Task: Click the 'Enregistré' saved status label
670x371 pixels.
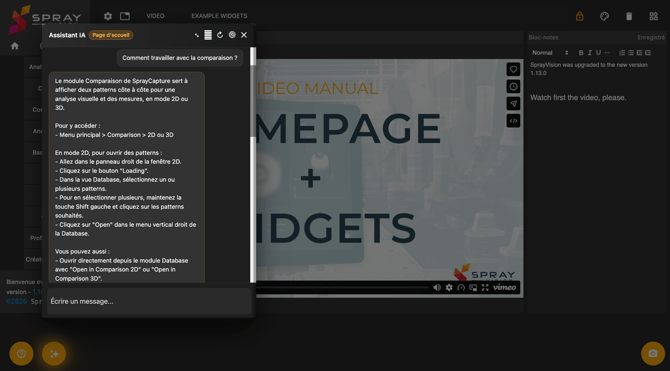Action: click(651, 38)
